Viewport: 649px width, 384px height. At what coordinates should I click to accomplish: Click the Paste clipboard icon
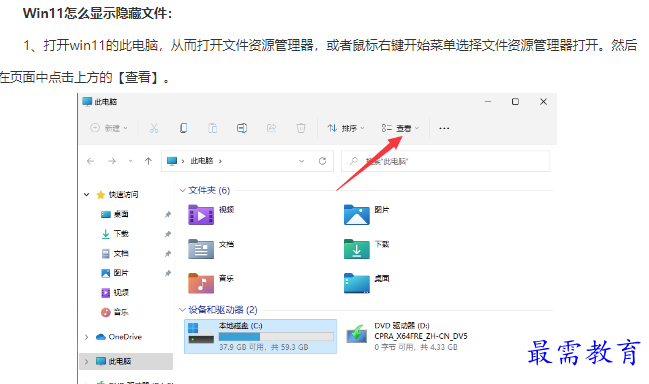click(x=213, y=128)
